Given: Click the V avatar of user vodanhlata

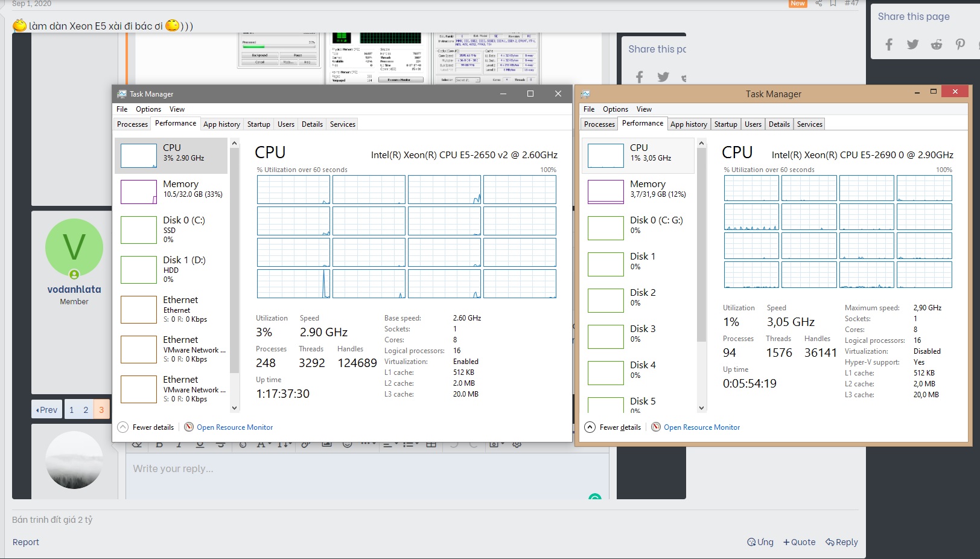Looking at the screenshot, I should point(74,248).
